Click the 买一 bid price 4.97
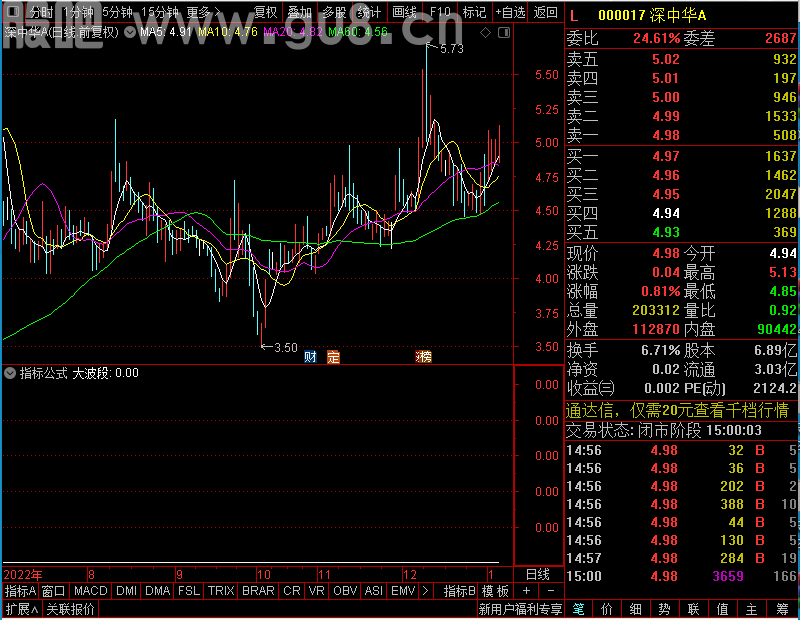The height and width of the screenshot is (620, 800). [x=666, y=156]
